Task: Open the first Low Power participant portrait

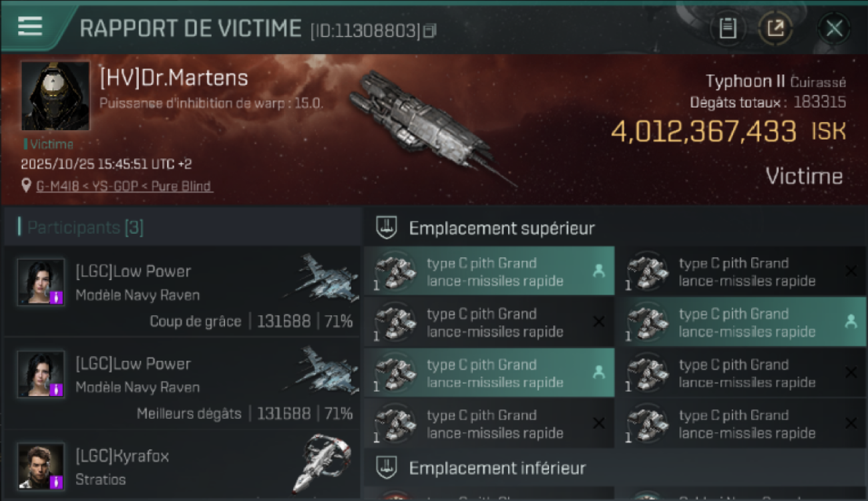Action: pos(41,282)
